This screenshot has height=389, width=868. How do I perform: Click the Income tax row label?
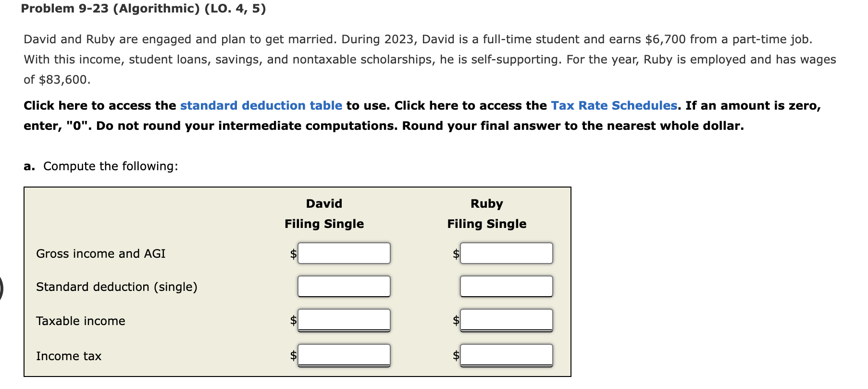(x=69, y=356)
